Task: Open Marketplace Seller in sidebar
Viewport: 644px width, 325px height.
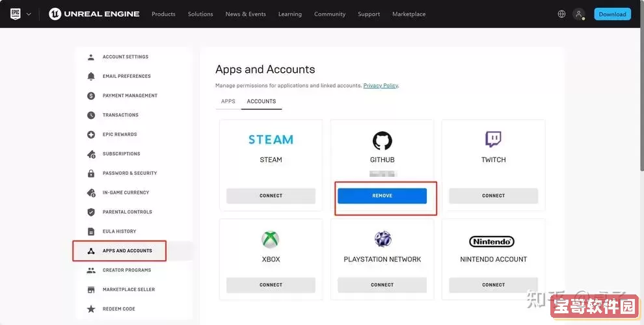Action: pyautogui.click(x=129, y=289)
